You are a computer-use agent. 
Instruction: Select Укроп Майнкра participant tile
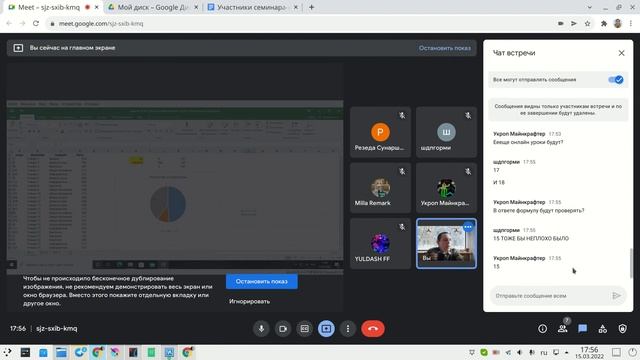[x=446, y=188]
